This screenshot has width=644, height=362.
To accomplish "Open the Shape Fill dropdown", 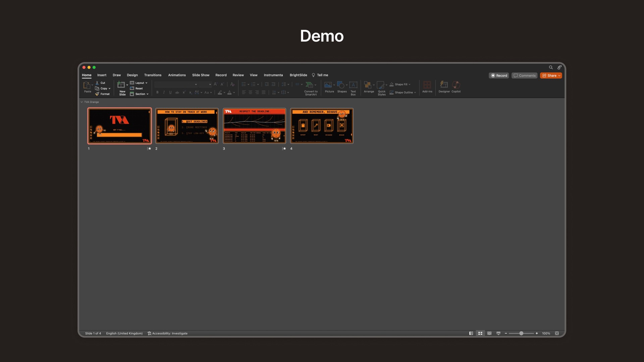I will [x=409, y=84].
